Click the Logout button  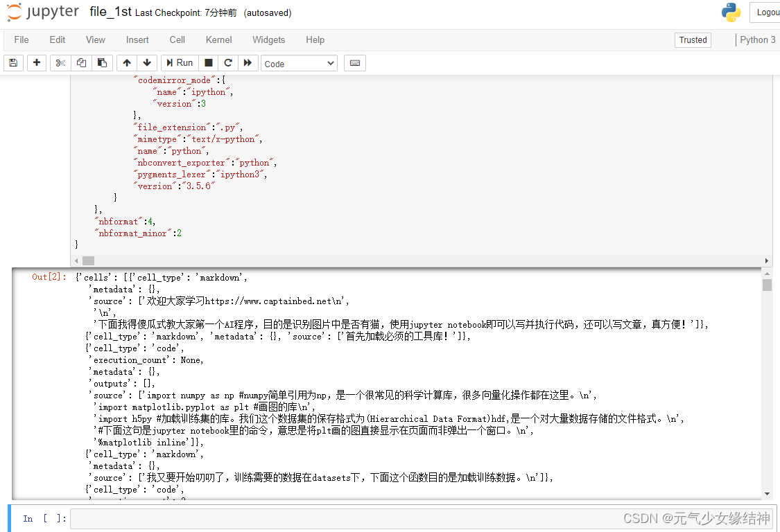[766, 12]
